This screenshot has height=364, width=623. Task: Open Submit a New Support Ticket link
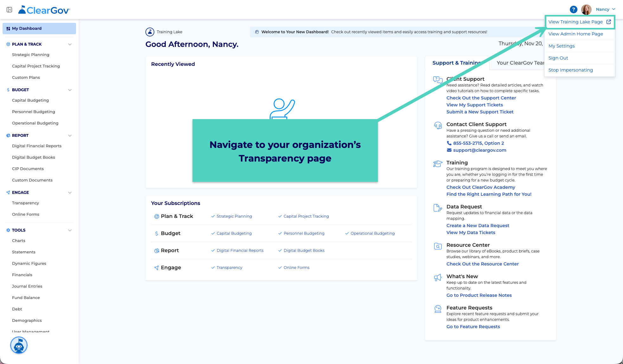pos(480,112)
